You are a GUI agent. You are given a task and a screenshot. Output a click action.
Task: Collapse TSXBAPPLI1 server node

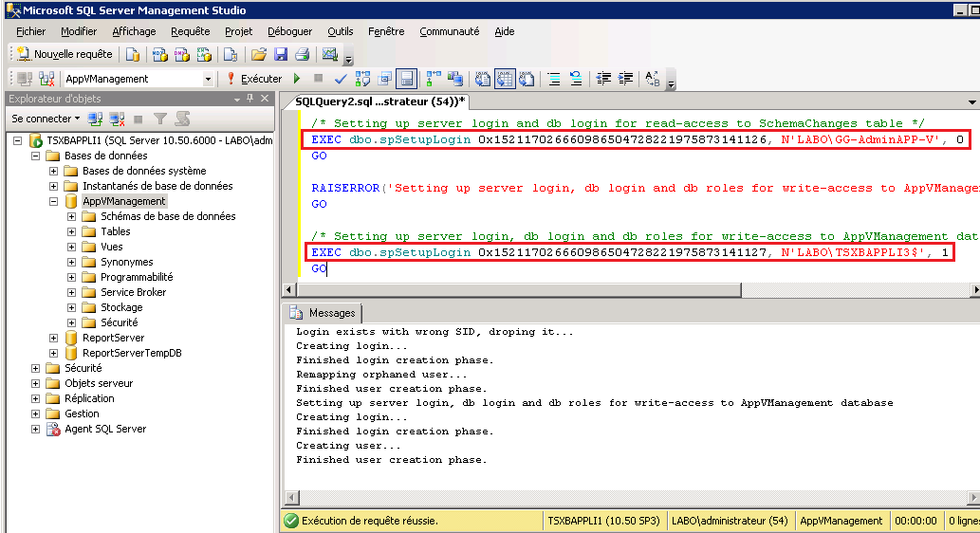click(x=17, y=140)
